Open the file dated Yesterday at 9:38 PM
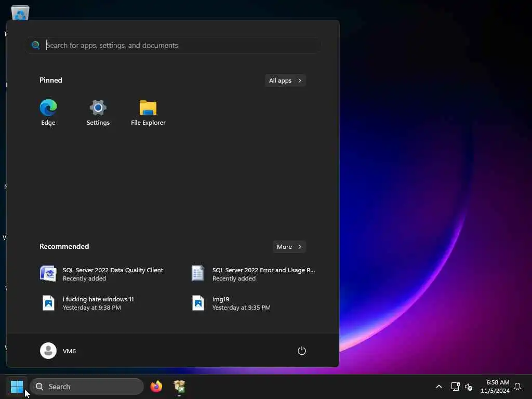Screen dimensions: 532x399 coord(87,303)
